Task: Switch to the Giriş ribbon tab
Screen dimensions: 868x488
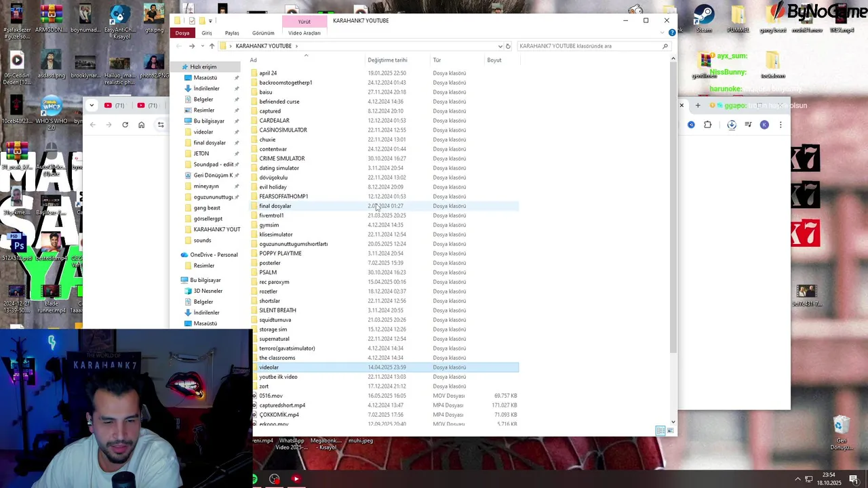Action: point(207,33)
